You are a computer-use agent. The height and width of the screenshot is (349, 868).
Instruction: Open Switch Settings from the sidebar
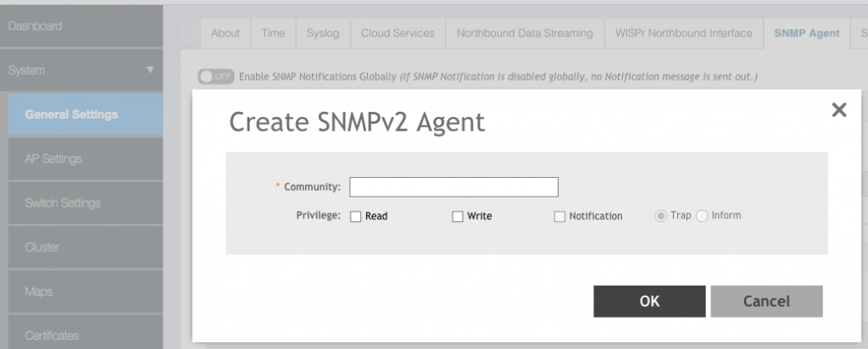click(63, 203)
